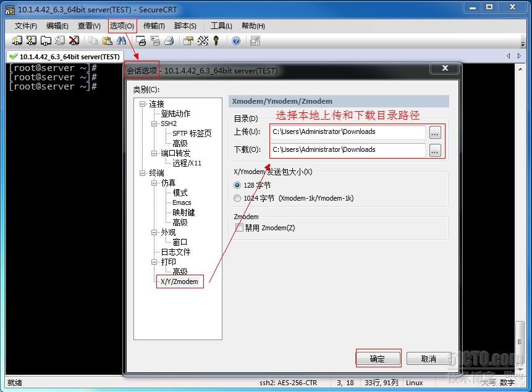
Task: Open the 工具(L) menu
Action: (221, 26)
